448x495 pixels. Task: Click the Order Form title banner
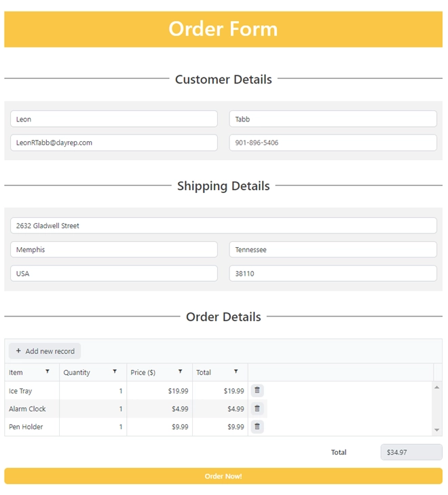(x=223, y=29)
